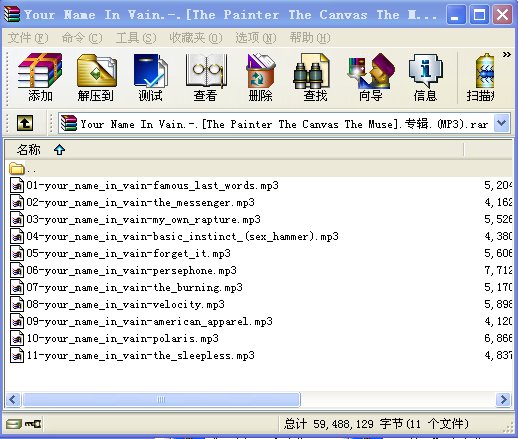Click the horizontal scrollbar thumb
Image resolution: width=518 pixels, height=439 pixels.
pyautogui.click(x=161, y=399)
